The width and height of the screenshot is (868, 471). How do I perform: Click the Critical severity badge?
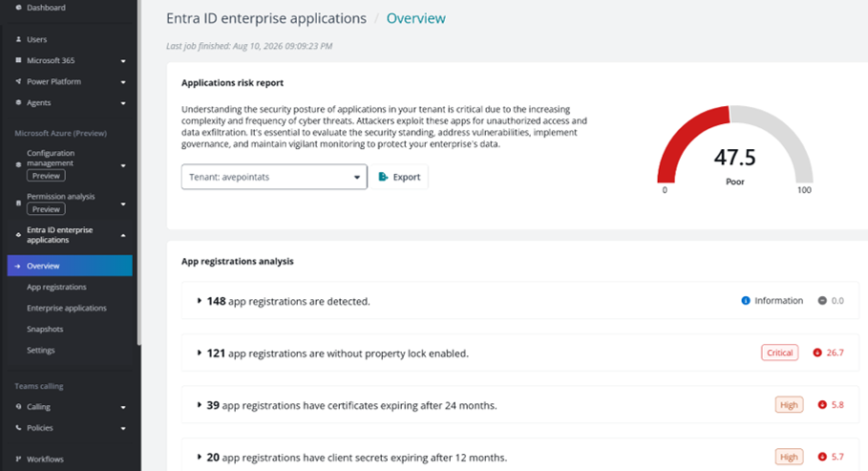point(779,353)
